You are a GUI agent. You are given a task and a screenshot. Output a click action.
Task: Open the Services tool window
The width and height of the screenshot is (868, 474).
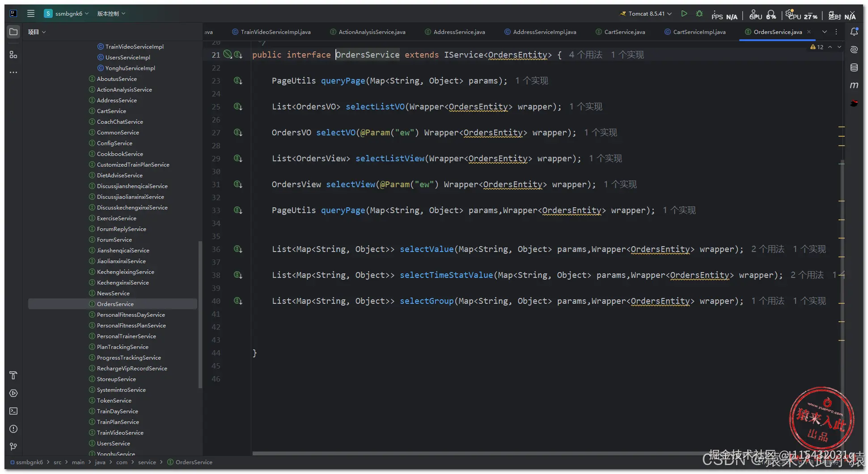[x=13, y=393]
